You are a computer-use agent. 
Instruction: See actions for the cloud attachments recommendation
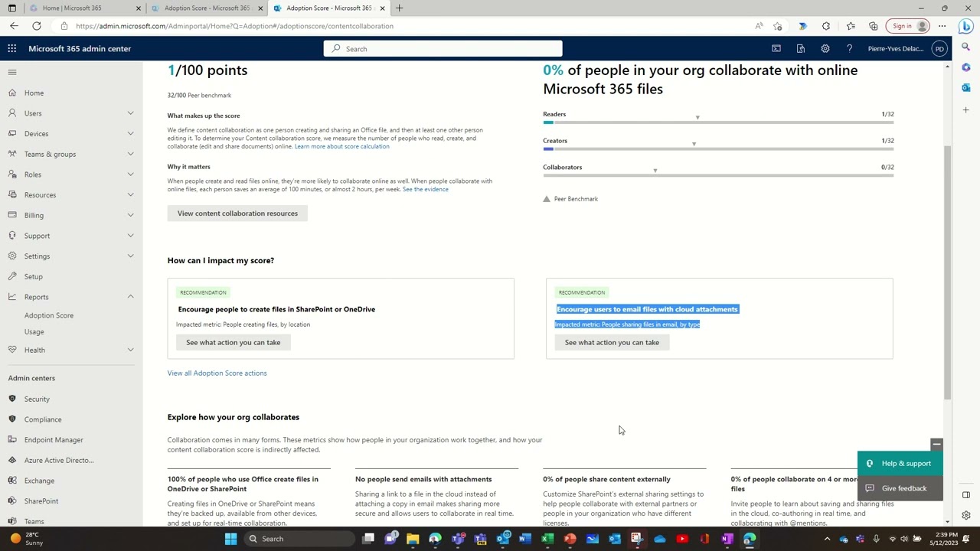612,342
